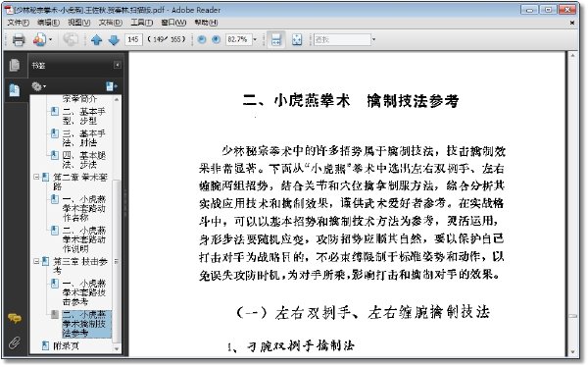588x367 pixels.
Task: Open the 工具(T) menu
Action: coord(141,23)
